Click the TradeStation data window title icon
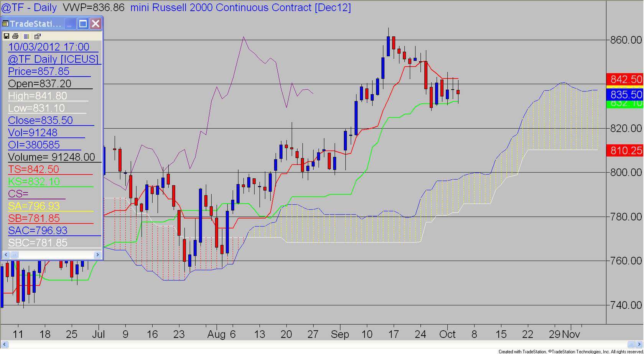The image size is (644, 354). tap(5, 24)
